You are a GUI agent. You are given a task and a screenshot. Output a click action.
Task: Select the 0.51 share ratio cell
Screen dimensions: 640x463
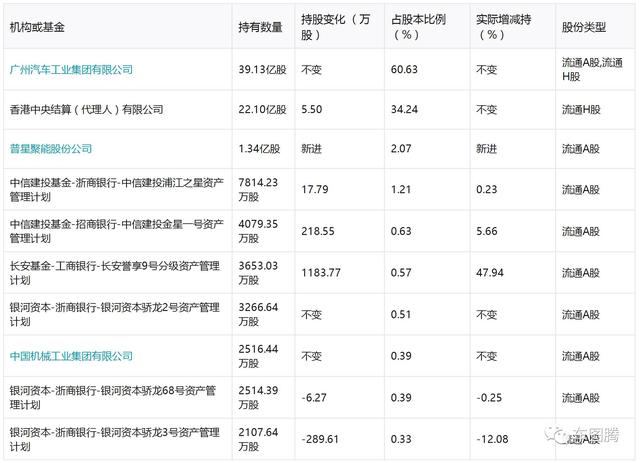401,314
